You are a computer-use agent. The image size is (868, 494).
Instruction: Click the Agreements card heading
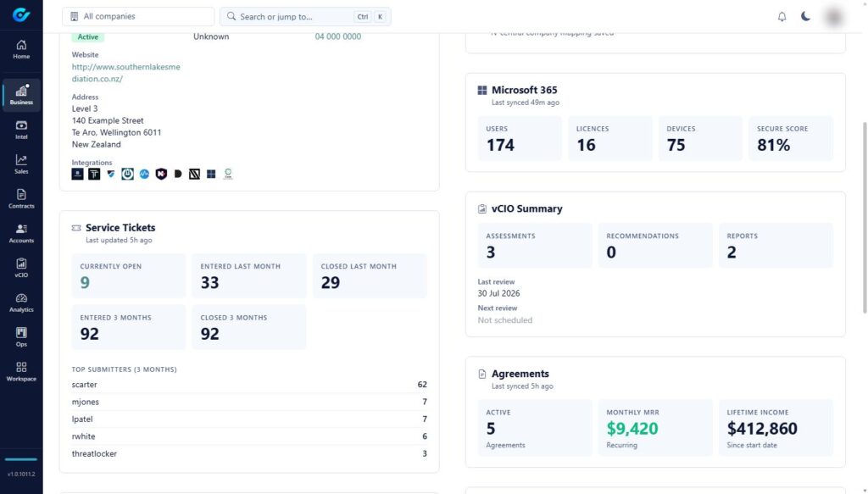click(x=520, y=374)
